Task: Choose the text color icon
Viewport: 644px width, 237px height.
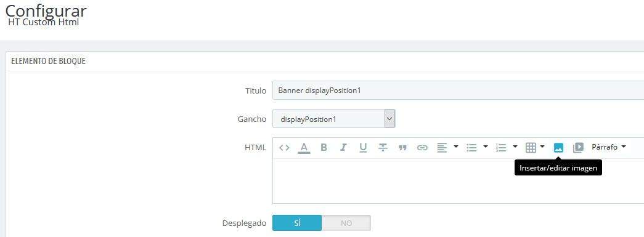Action: (x=304, y=148)
